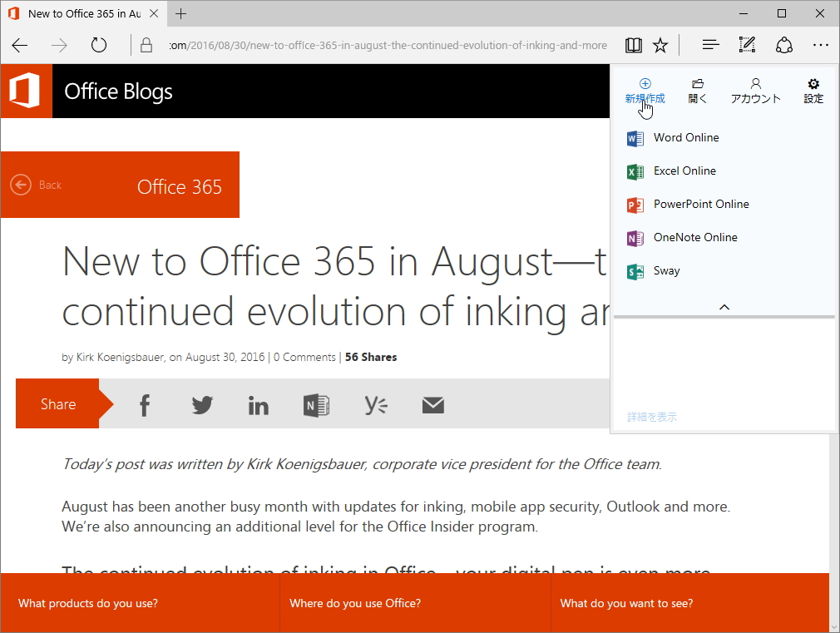The image size is (840, 633).
Task: Open Word Online from the Office menu
Action: click(686, 137)
